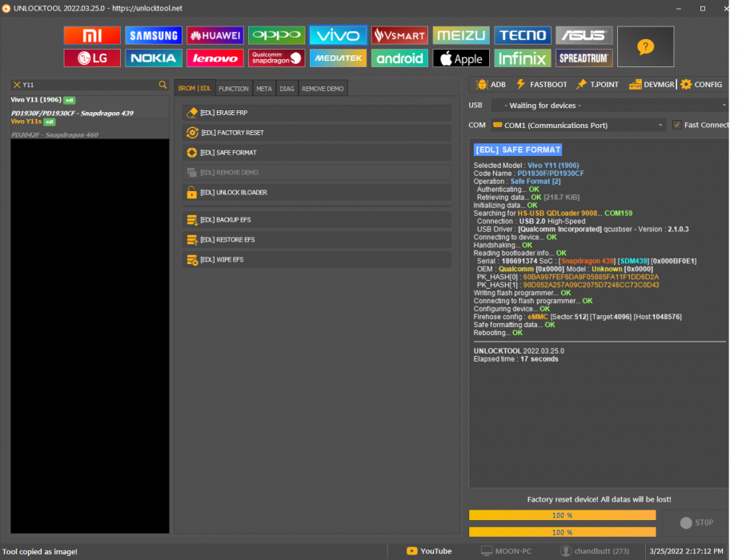Open the FASTBOOT tool

coord(542,85)
